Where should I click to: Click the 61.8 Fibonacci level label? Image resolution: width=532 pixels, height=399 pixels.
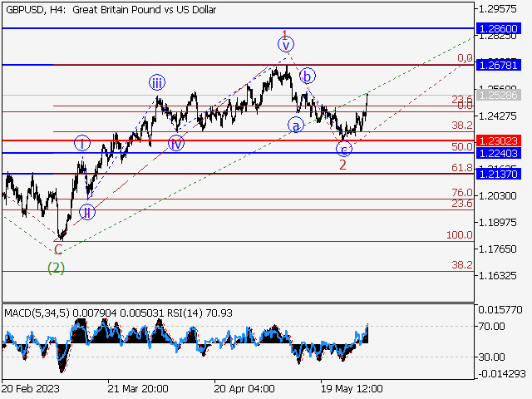pyautogui.click(x=462, y=167)
